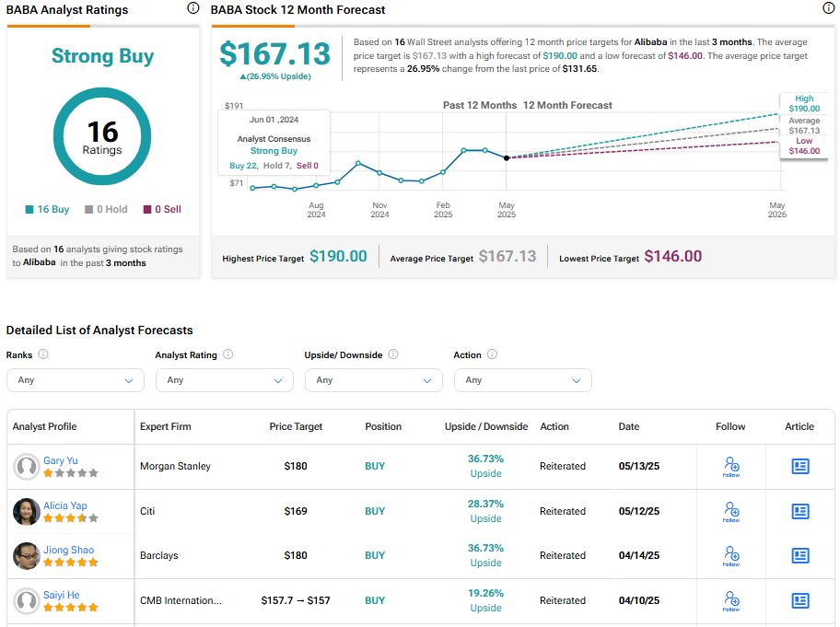
Task: Click Barclays firm cell
Action: 159,556
